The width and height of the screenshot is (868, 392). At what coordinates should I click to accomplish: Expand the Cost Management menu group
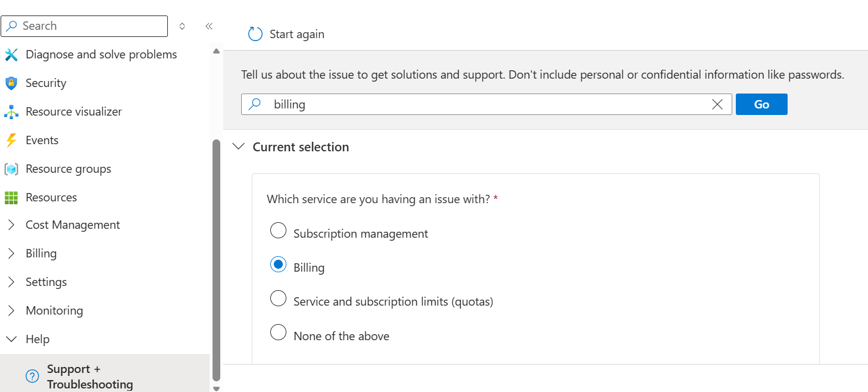(x=11, y=225)
